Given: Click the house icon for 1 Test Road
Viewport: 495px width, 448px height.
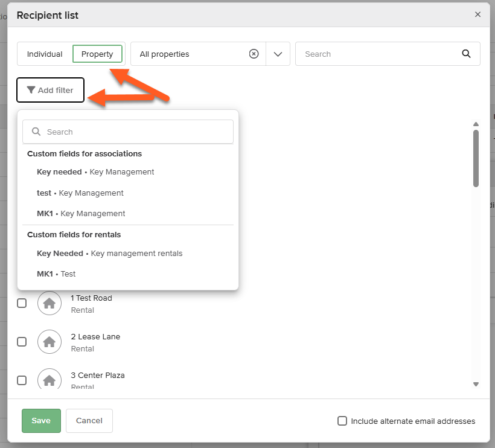Looking at the screenshot, I should tap(49, 303).
